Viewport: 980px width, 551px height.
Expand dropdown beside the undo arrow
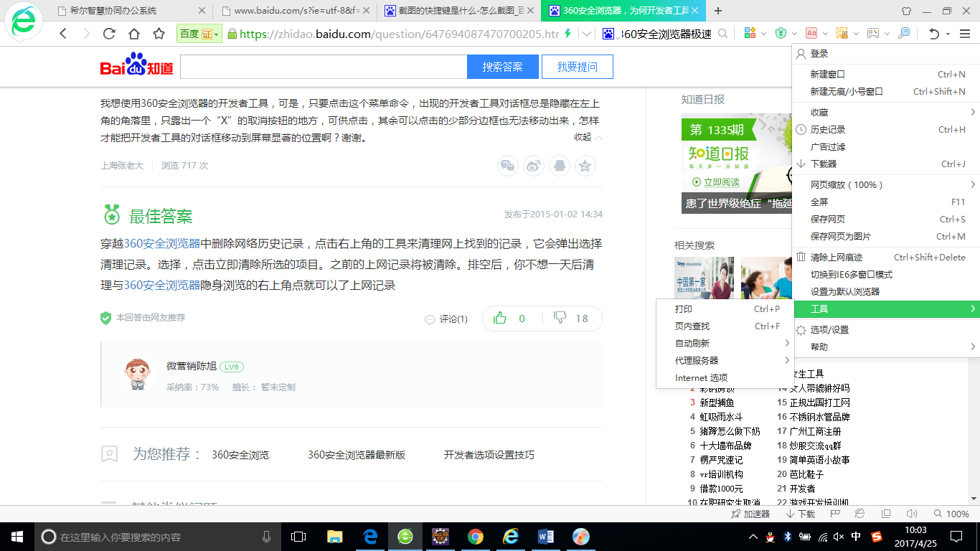[948, 34]
